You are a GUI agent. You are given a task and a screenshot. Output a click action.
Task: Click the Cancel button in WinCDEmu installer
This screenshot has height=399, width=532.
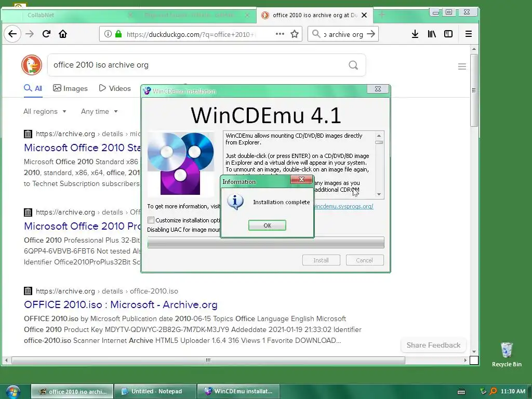364,260
